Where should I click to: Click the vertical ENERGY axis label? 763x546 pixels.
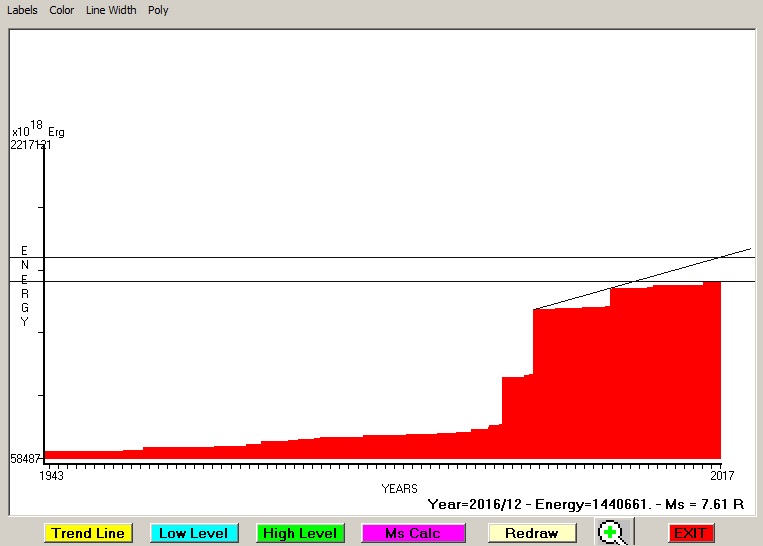coord(25,286)
